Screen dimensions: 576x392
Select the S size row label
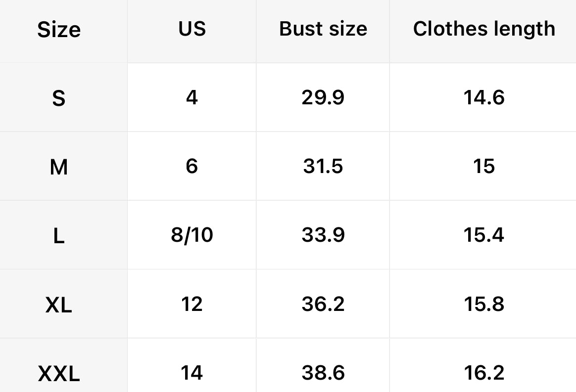point(59,98)
